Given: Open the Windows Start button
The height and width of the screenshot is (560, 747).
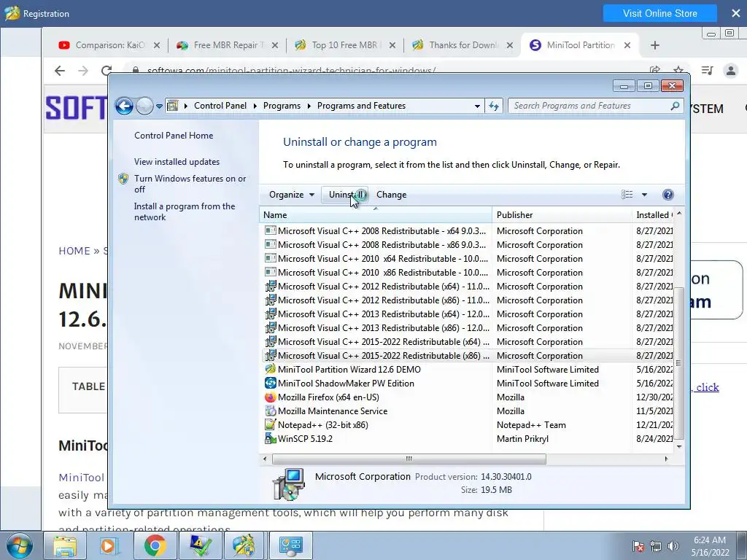Looking at the screenshot, I should coord(19,545).
